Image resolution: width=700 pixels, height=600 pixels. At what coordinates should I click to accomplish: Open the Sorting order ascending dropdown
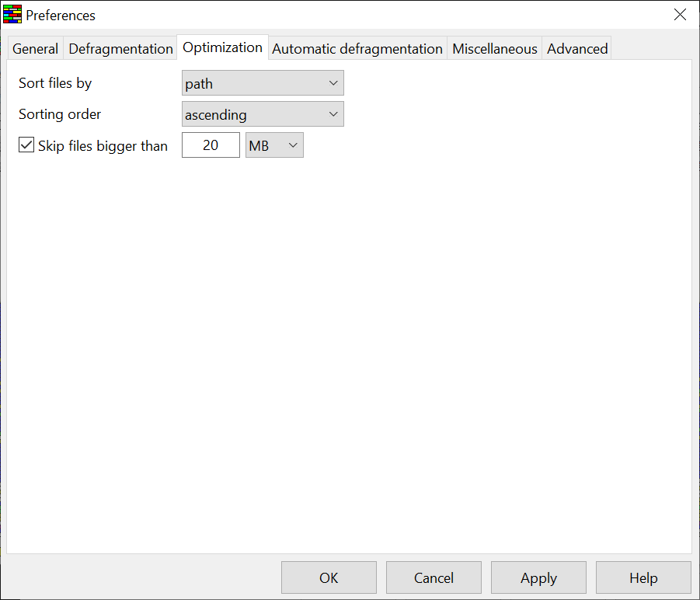click(263, 114)
